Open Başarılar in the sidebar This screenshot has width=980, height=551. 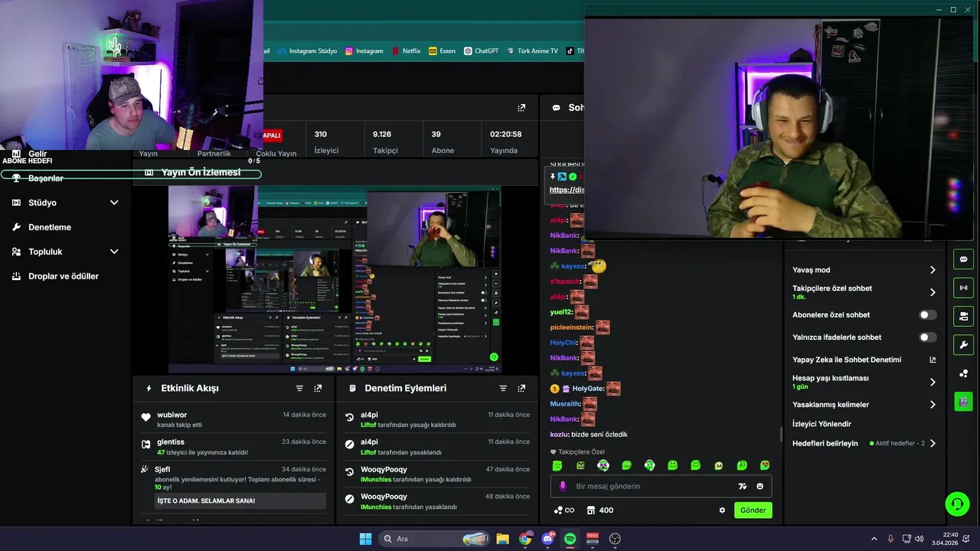[x=46, y=178]
